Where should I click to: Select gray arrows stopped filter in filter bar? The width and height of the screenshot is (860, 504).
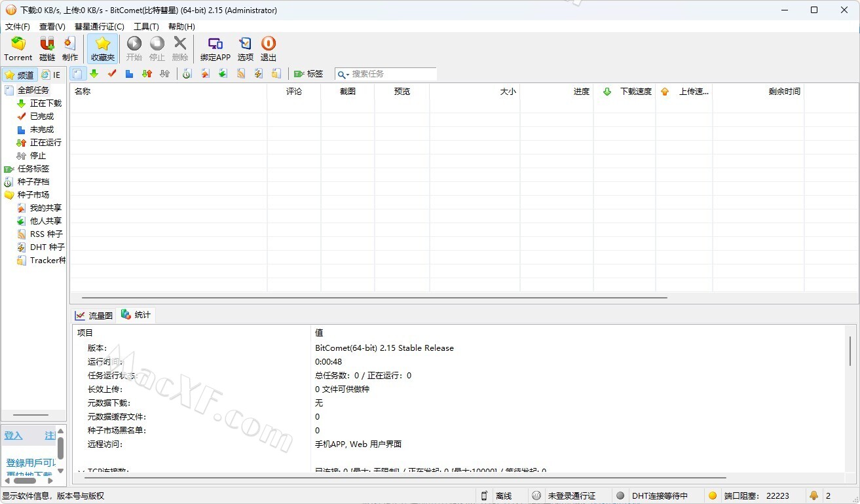(165, 74)
